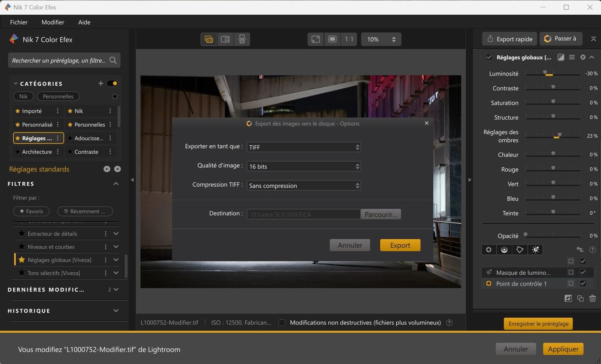The image size is (601, 364).
Task: Select the Personnelles category pill
Action: (58, 96)
